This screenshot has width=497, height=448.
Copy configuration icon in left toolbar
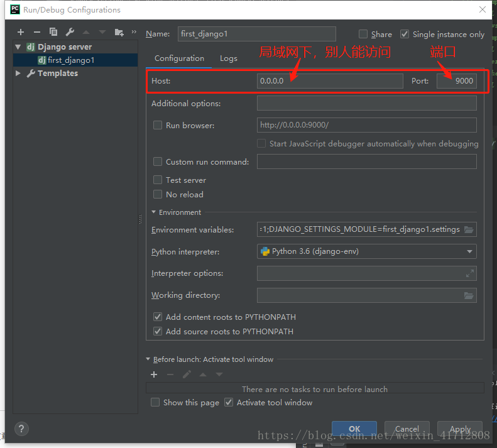pyautogui.click(x=53, y=31)
